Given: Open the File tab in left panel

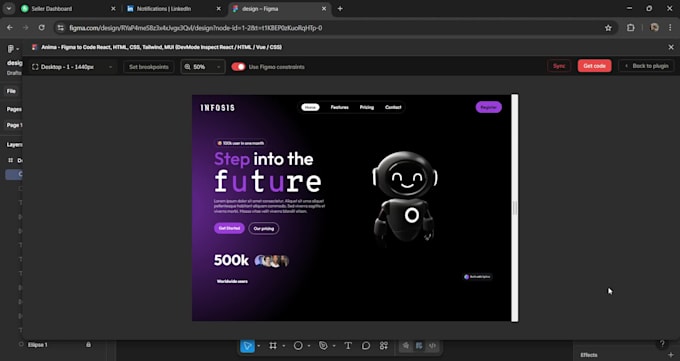Looking at the screenshot, I should [x=11, y=91].
